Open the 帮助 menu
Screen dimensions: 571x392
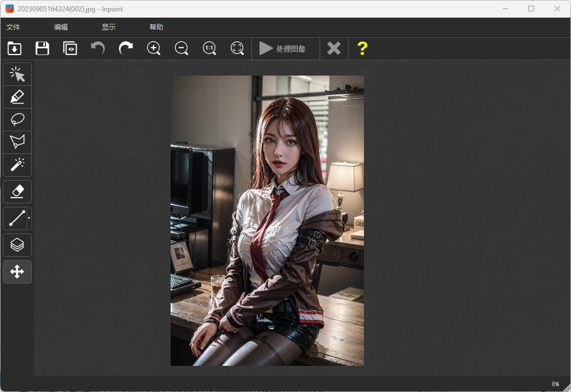[156, 27]
